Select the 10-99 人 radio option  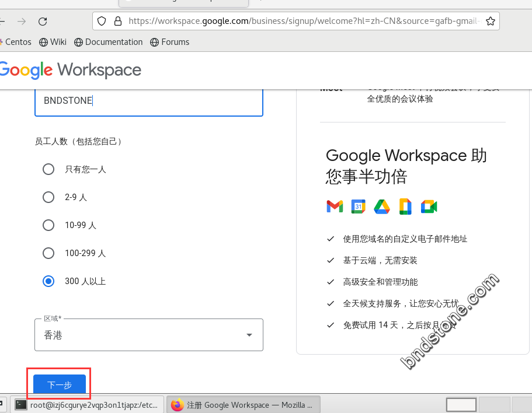48,225
